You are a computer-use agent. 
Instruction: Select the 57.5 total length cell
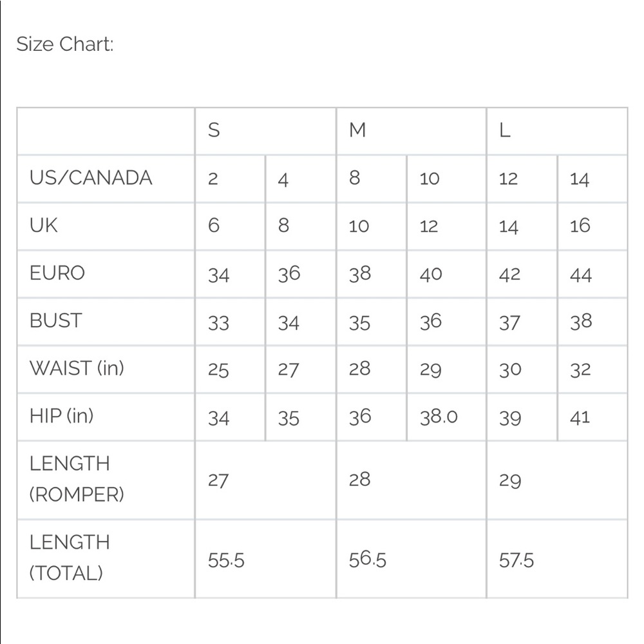point(557,559)
